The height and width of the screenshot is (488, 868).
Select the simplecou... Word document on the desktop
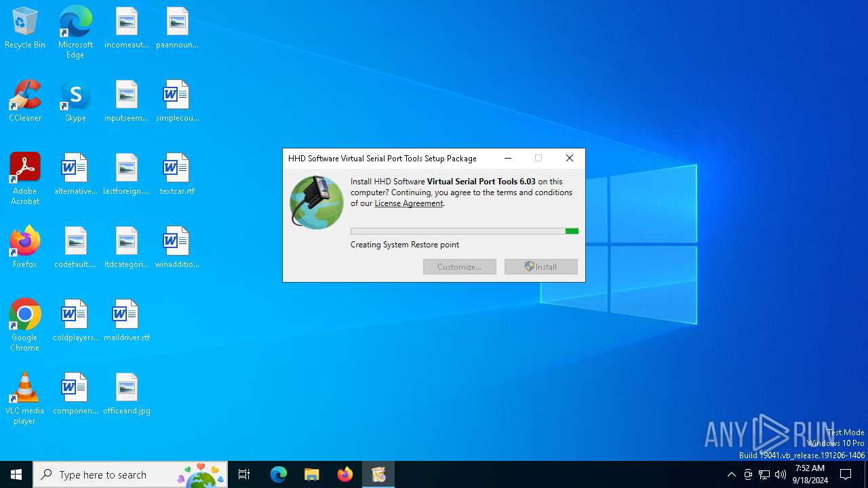pyautogui.click(x=177, y=102)
